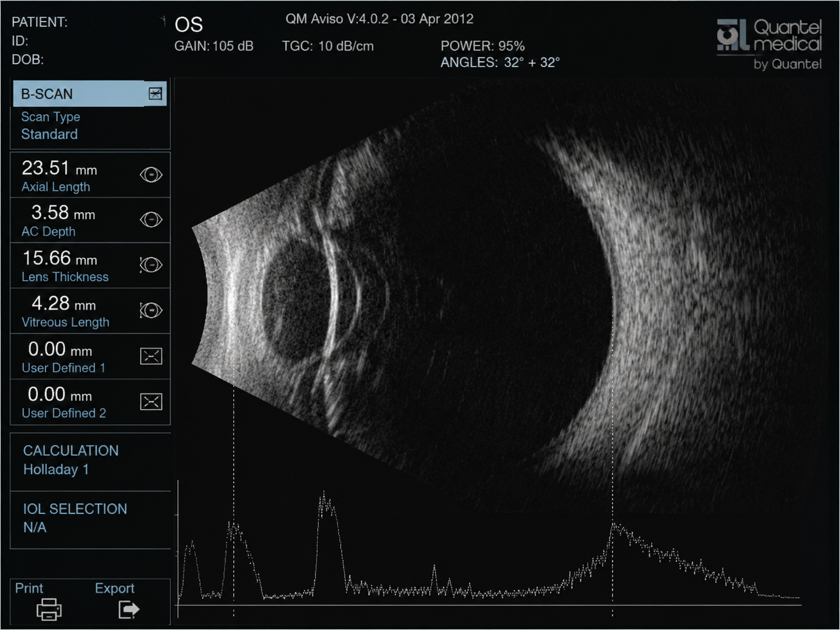
Task: Click the TGC 10 dB/cm setting
Action: pyautogui.click(x=328, y=46)
